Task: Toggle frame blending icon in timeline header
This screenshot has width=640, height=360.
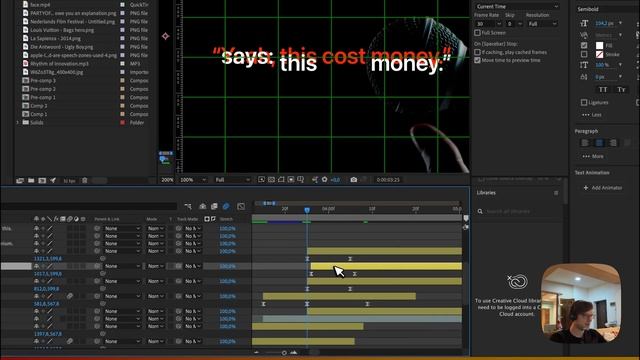Action: pyautogui.click(x=214, y=207)
